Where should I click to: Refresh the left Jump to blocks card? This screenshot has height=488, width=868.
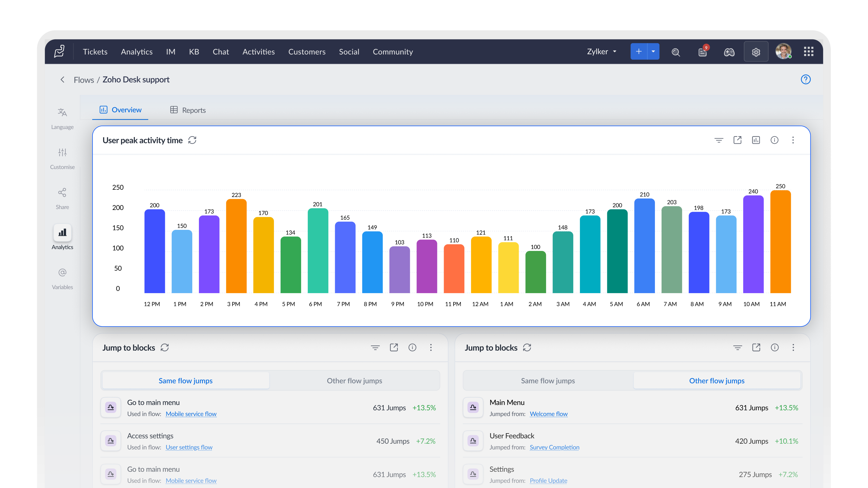coord(165,348)
